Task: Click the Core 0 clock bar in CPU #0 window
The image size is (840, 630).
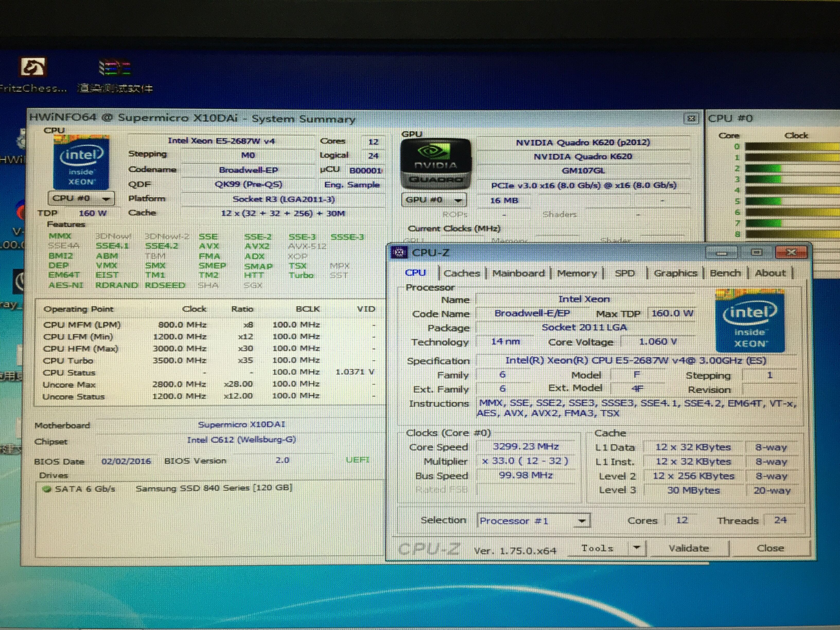Action: tap(792, 147)
